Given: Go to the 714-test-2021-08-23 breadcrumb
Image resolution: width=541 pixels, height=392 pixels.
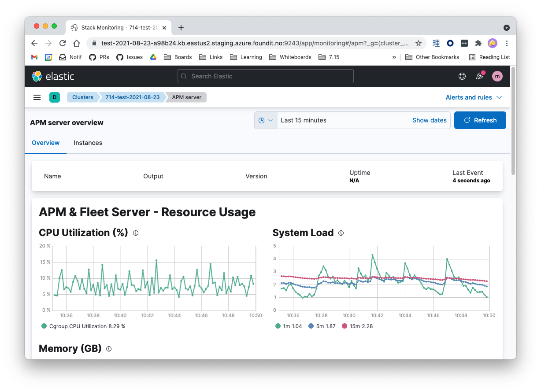Looking at the screenshot, I should point(132,97).
